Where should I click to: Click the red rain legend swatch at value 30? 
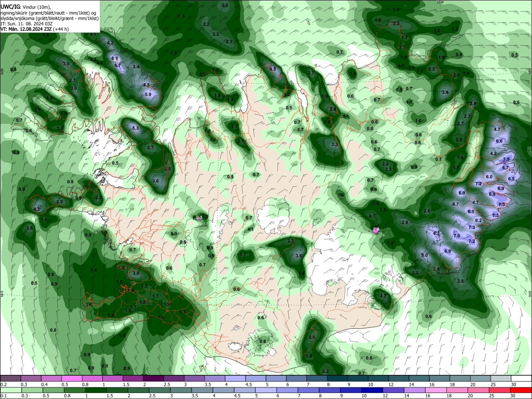tap(520, 390)
